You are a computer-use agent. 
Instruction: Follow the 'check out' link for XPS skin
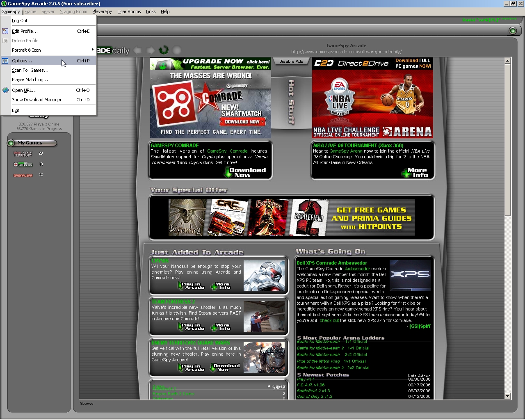tap(329, 320)
